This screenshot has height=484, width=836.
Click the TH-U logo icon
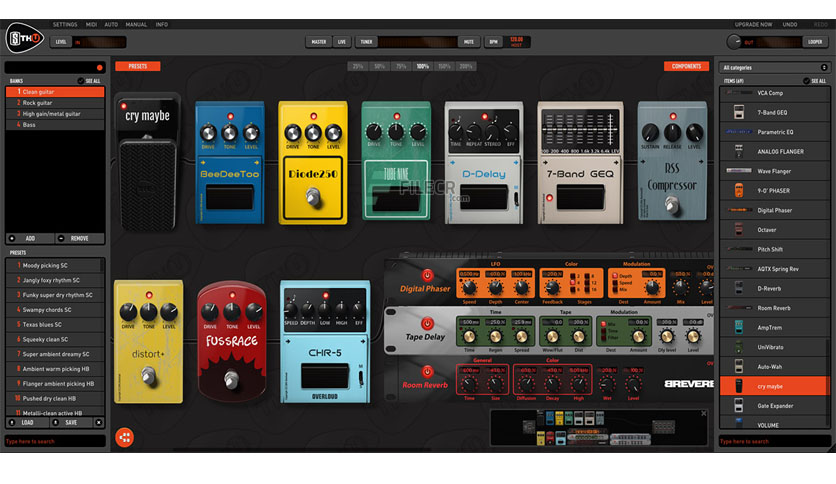[24, 38]
